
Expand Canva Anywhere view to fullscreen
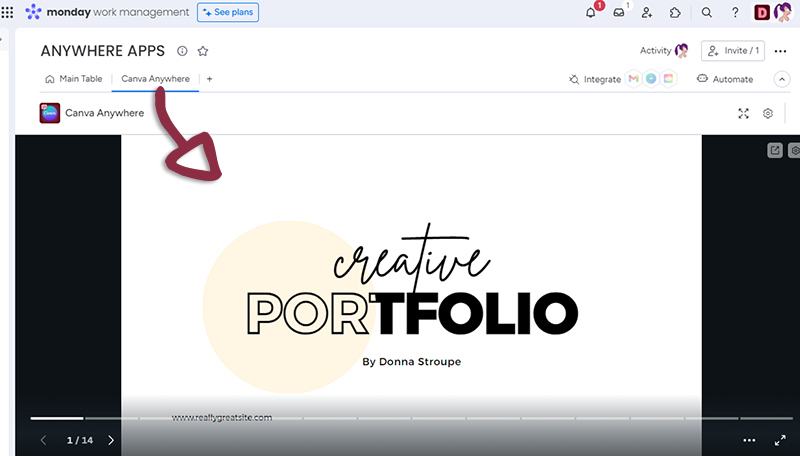pos(743,114)
